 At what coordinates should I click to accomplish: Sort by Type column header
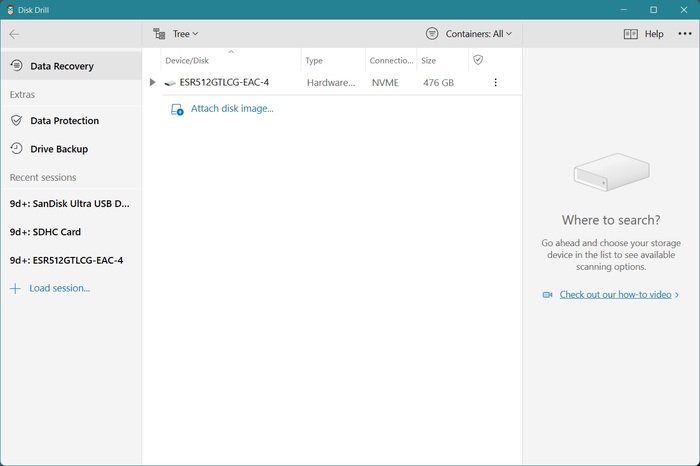click(x=314, y=61)
